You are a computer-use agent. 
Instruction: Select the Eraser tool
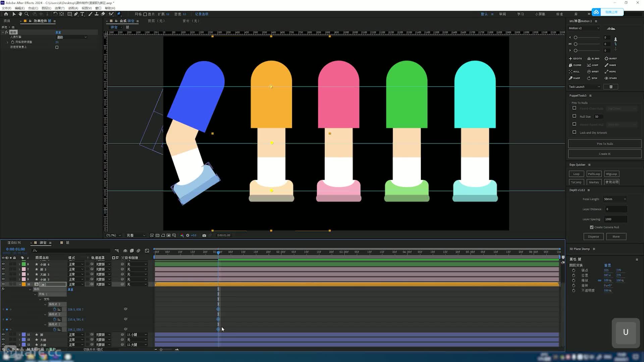click(x=103, y=14)
